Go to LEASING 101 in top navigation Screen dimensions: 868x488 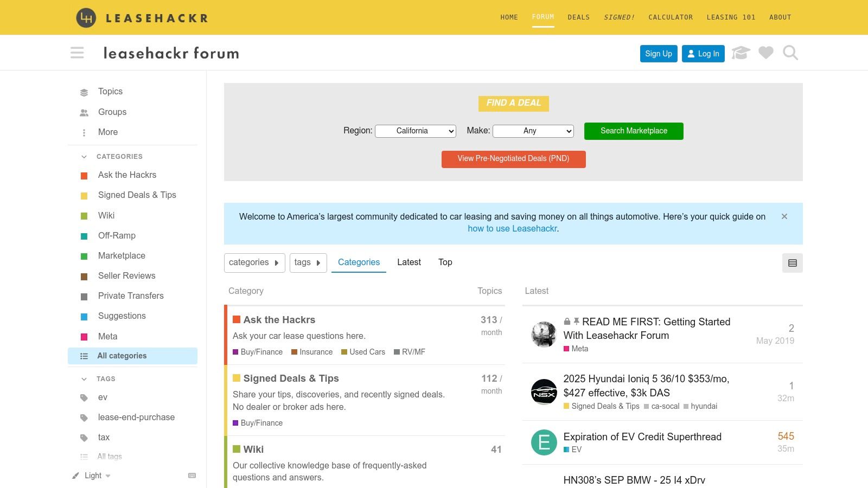tap(731, 17)
